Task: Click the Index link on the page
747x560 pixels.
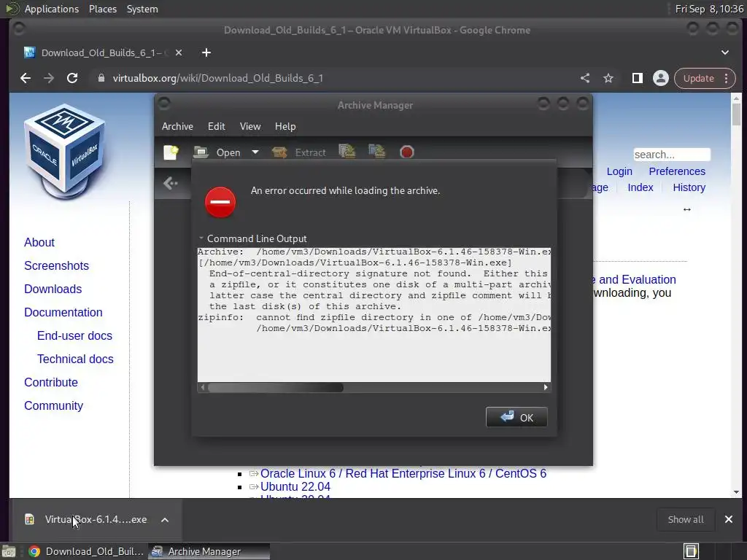Action: point(640,187)
